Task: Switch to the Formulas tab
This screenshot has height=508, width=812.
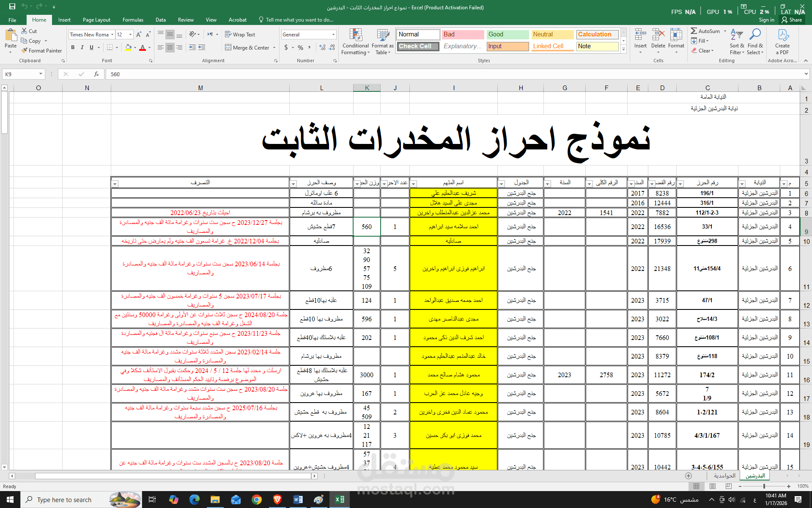Action: click(133, 20)
